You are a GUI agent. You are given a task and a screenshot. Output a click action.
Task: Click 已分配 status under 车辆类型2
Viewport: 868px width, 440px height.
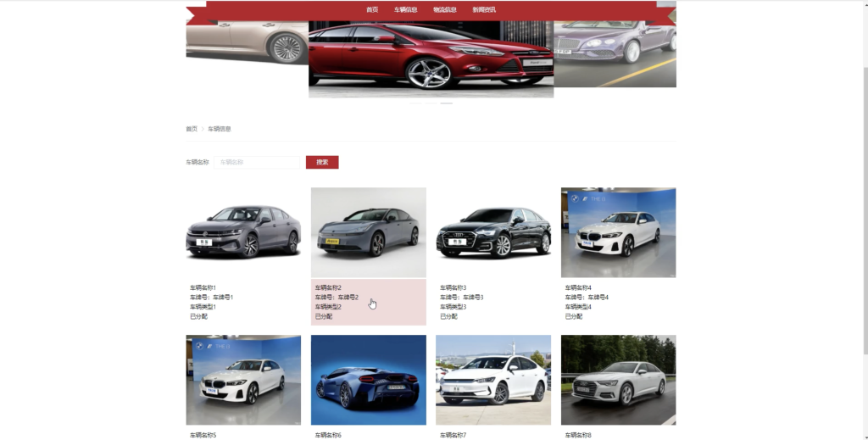point(324,316)
